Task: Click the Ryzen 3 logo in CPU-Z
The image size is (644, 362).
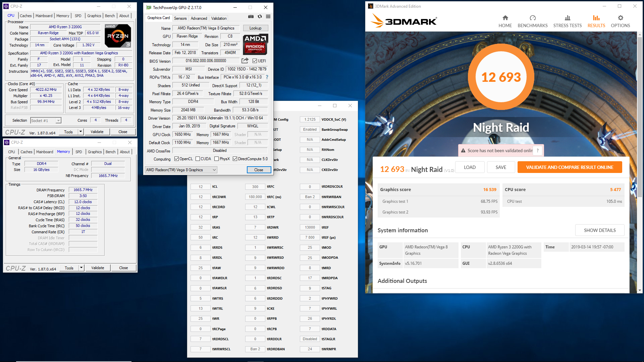Action: pos(118,36)
